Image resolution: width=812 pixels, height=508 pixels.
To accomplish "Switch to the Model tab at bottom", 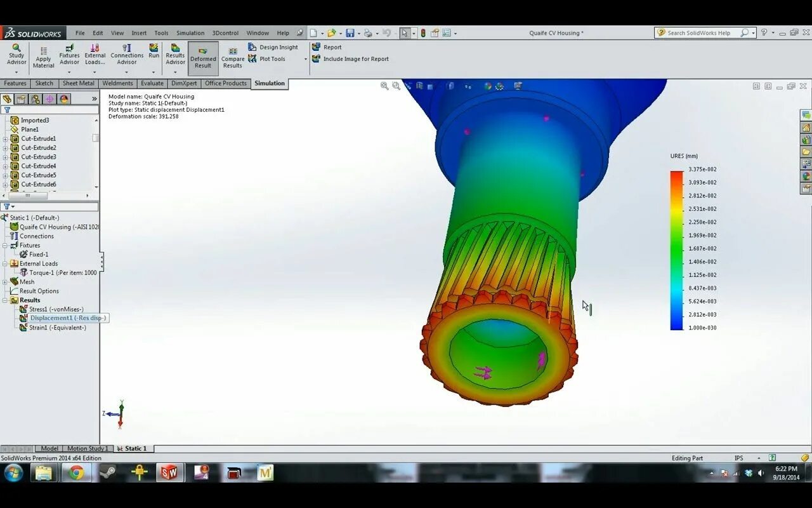I will click(49, 448).
